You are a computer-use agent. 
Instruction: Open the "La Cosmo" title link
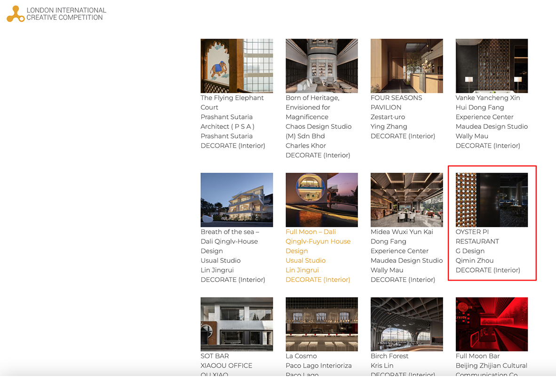point(302,356)
